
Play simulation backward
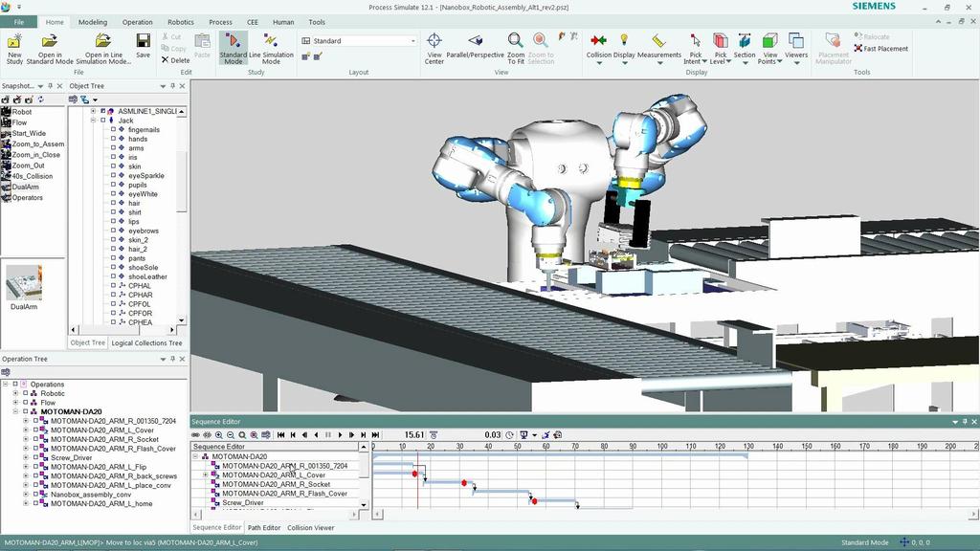316,435
